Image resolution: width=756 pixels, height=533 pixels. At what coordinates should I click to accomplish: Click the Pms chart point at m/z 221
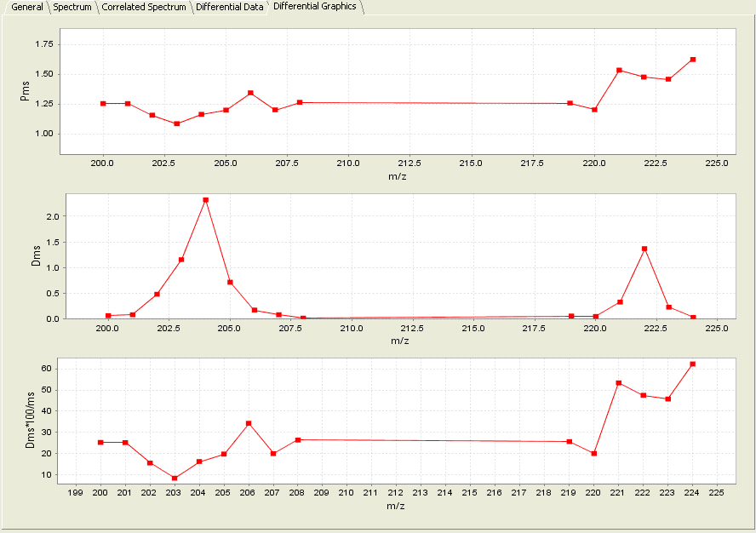click(x=619, y=70)
